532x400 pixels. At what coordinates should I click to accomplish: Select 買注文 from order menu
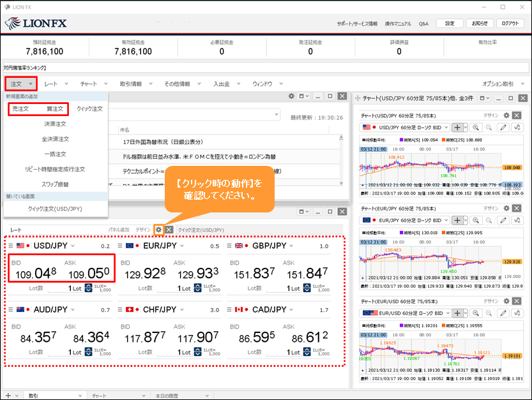pos(55,109)
